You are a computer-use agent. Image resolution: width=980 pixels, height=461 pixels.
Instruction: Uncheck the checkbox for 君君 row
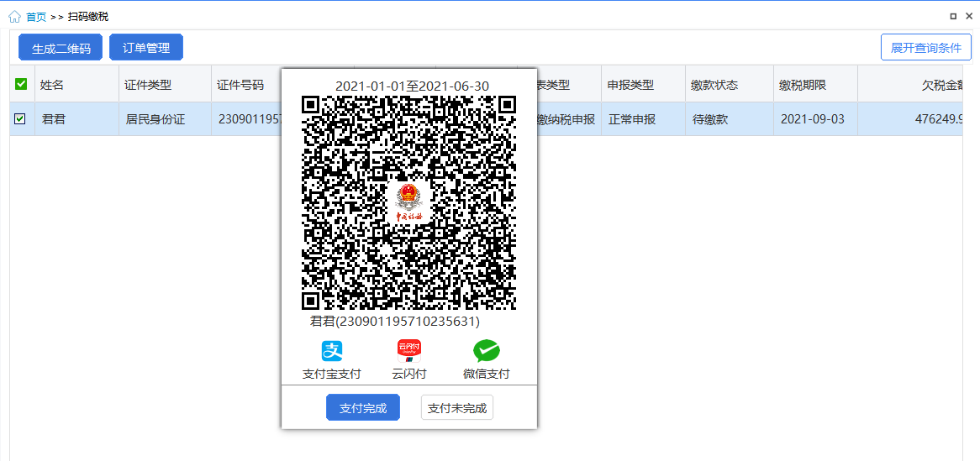pos(20,118)
